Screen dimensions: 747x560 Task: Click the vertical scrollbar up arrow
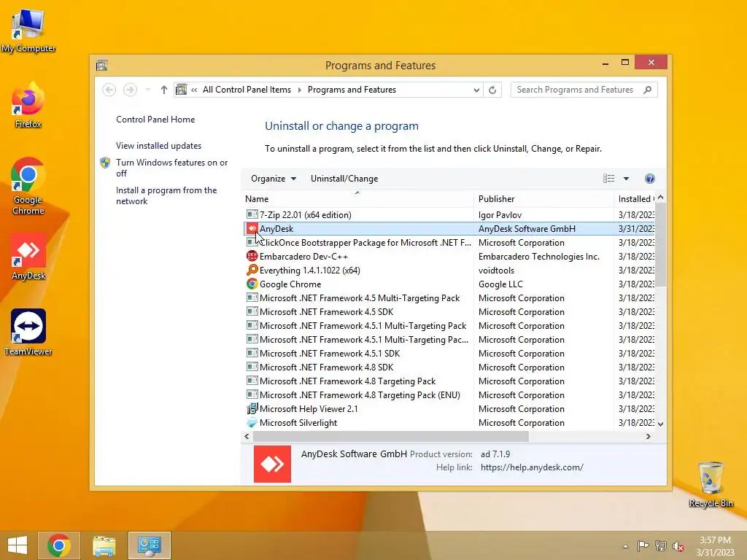coord(660,198)
